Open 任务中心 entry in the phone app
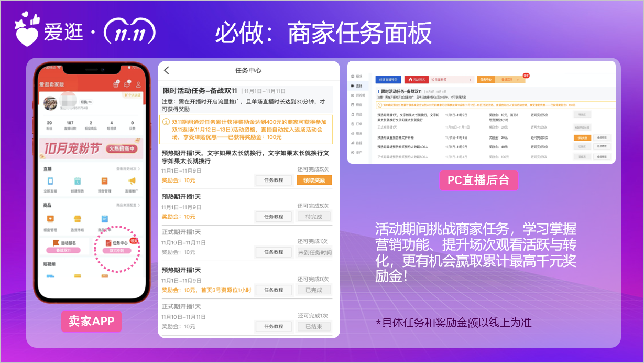Image resolution: width=644 pixels, height=363 pixels. 118,246
